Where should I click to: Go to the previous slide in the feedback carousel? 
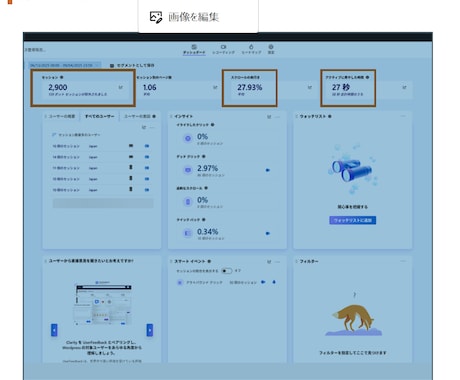point(54,330)
